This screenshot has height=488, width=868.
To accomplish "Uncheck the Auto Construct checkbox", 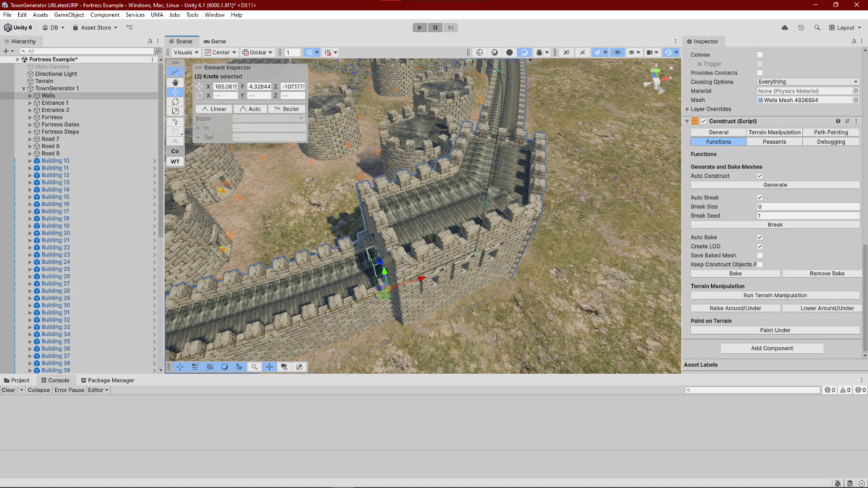I will (759, 176).
